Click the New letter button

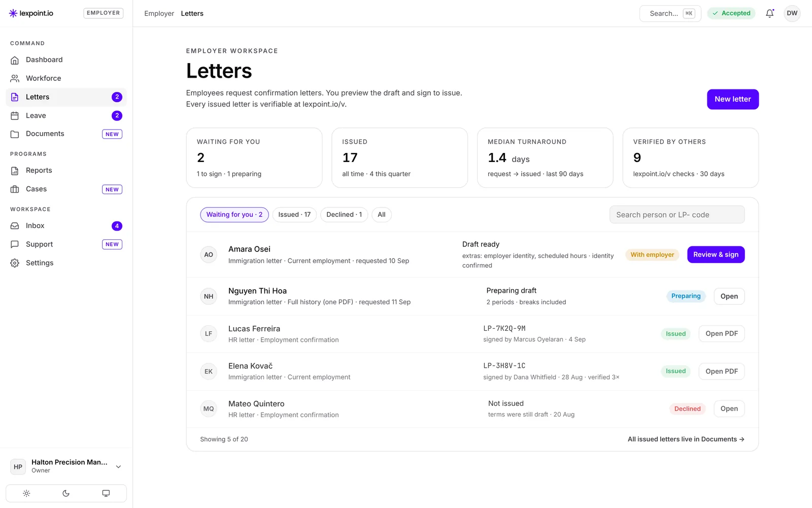tap(733, 100)
